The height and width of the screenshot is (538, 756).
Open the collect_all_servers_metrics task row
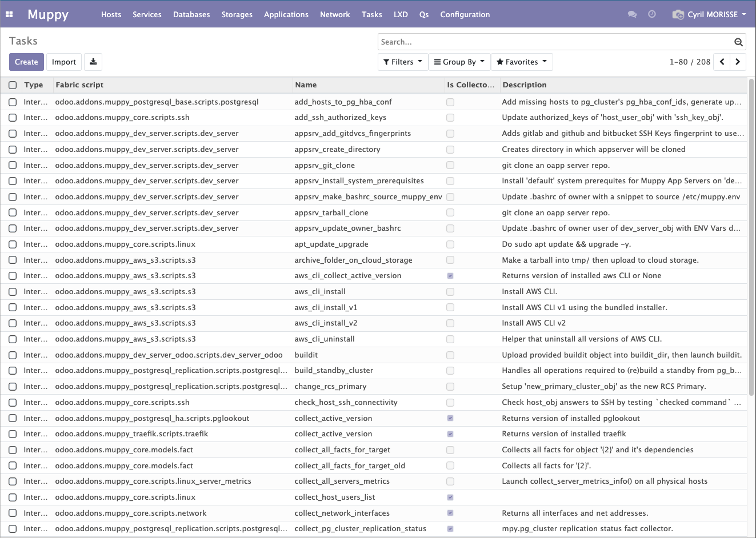pyautogui.click(x=374, y=481)
